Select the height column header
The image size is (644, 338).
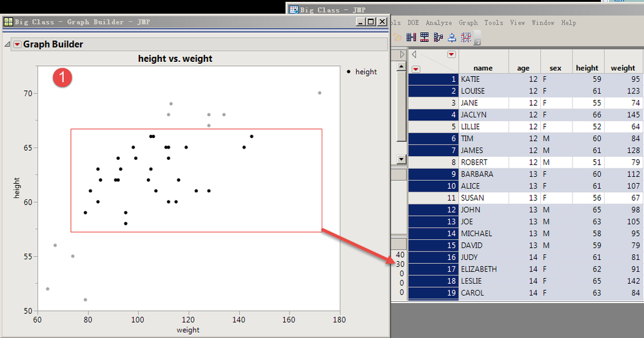587,68
